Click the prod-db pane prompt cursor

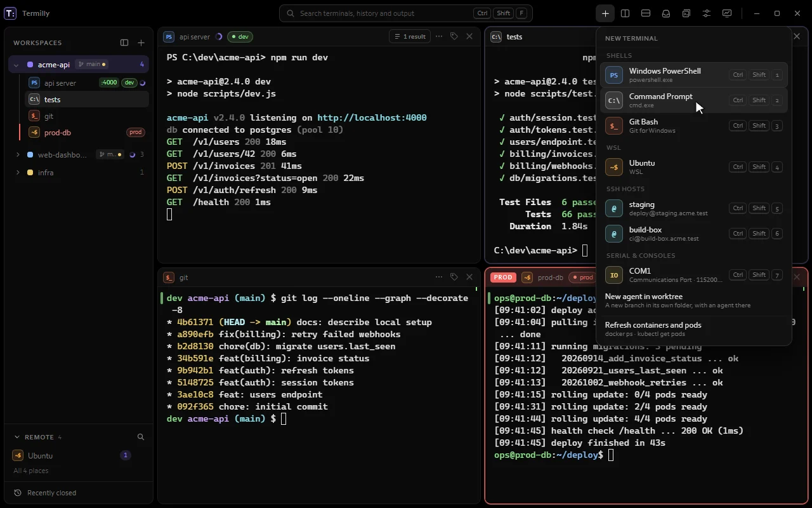click(611, 455)
